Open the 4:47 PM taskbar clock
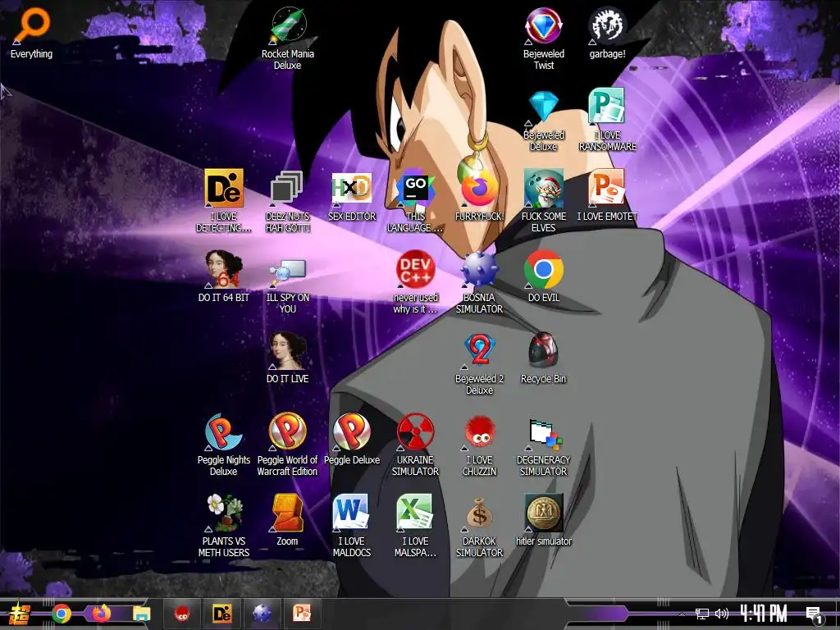 764,614
